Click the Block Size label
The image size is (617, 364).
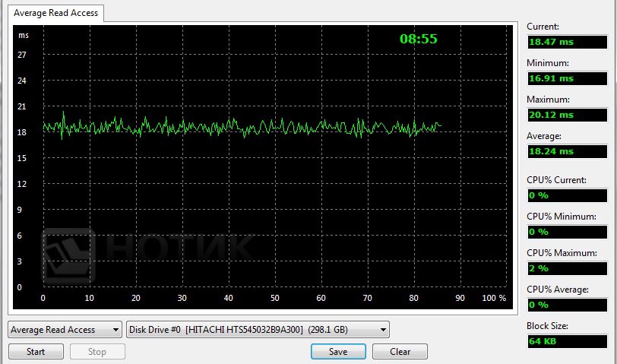click(547, 326)
